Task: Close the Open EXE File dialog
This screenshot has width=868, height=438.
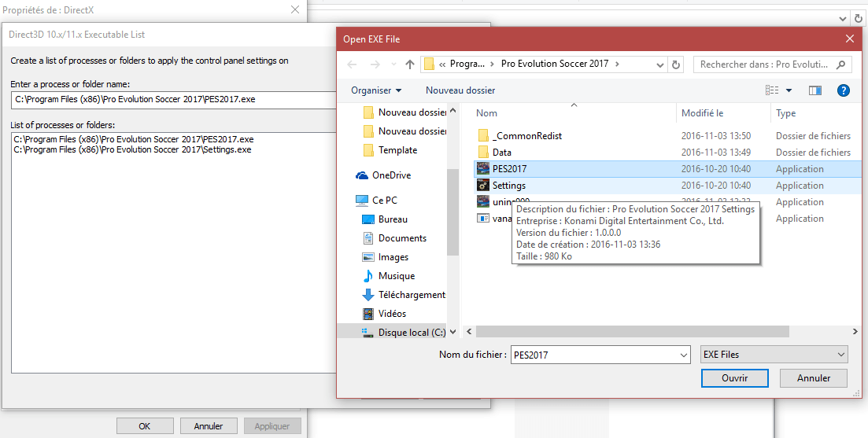Action: tap(850, 39)
